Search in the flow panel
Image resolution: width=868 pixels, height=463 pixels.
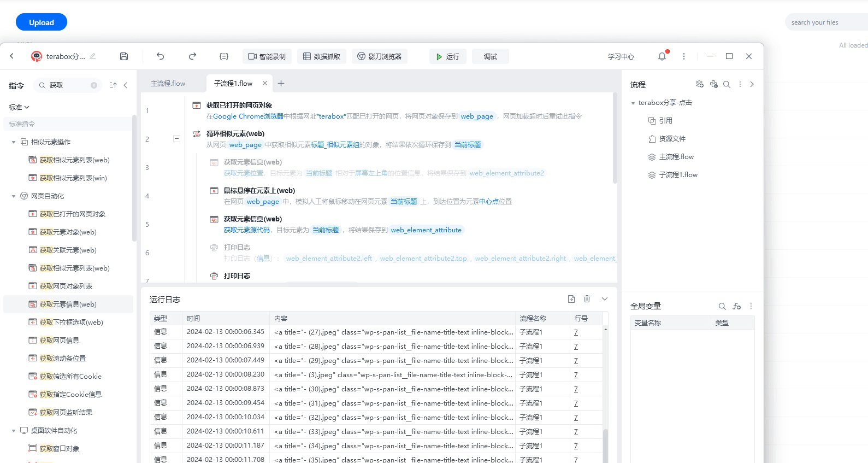point(727,85)
